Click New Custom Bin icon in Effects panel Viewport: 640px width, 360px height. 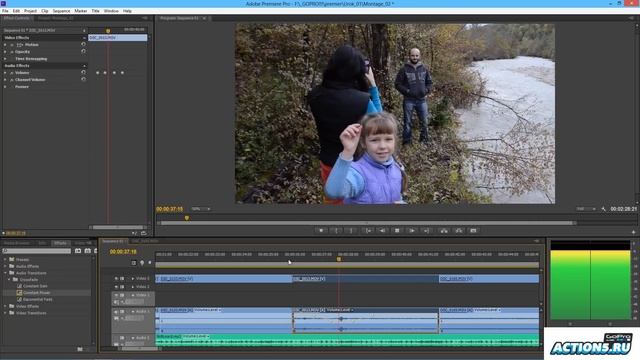(x=80, y=349)
